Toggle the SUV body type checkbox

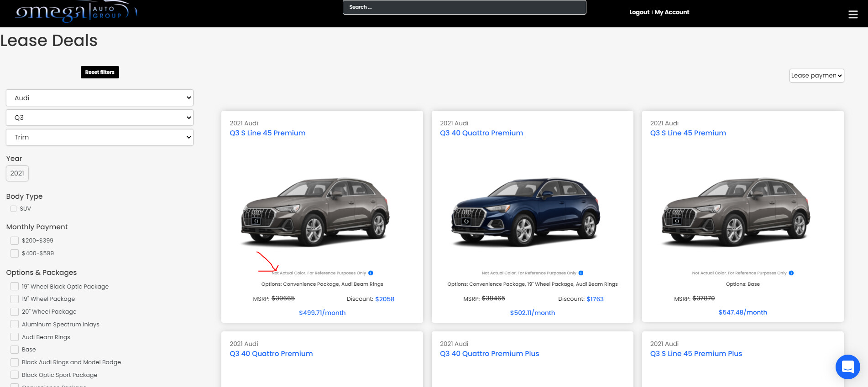13,209
